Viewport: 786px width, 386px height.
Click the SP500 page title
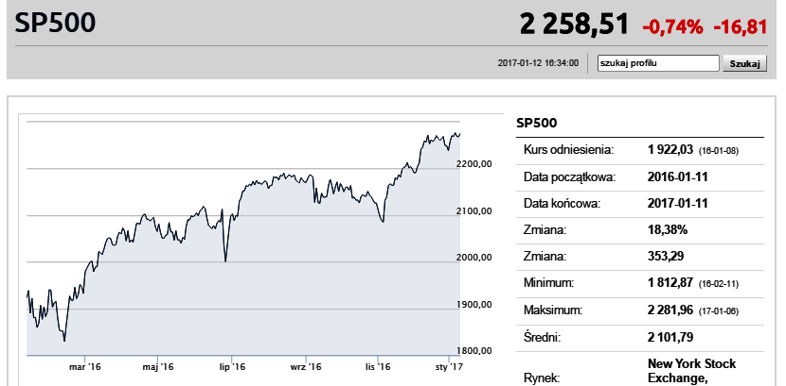tap(55, 23)
